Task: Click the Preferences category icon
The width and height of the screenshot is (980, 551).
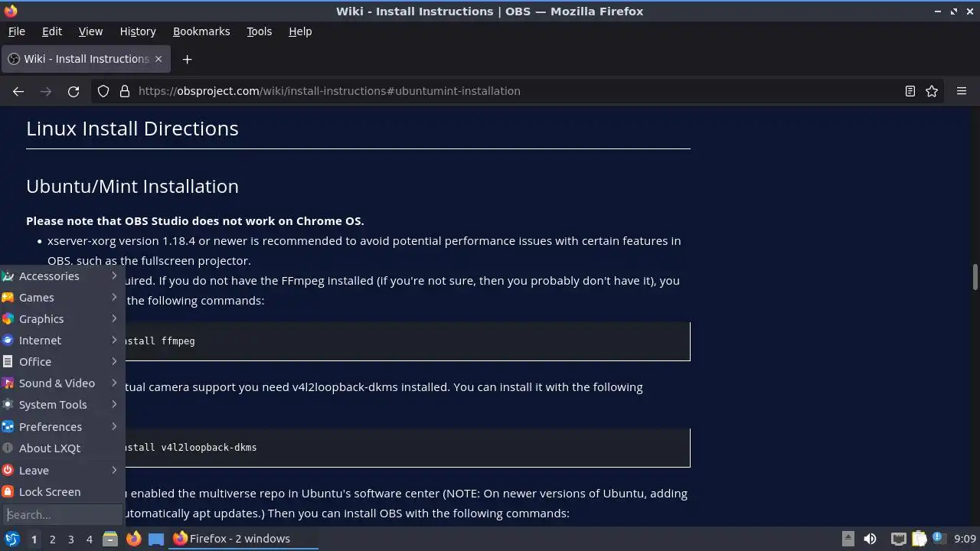Action: point(8,427)
